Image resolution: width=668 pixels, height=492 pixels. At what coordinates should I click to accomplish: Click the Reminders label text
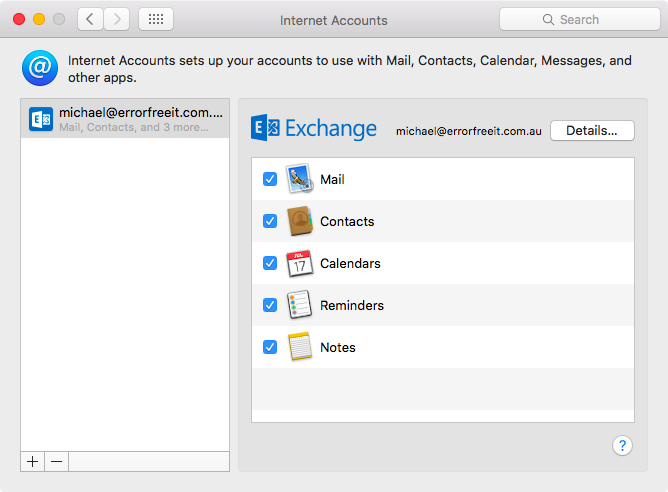point(352,305)
